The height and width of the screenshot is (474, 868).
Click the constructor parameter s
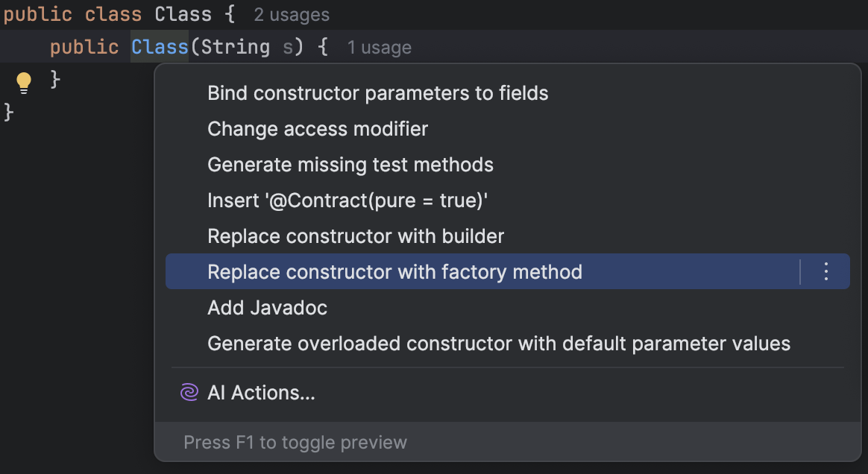pos(288,47)
